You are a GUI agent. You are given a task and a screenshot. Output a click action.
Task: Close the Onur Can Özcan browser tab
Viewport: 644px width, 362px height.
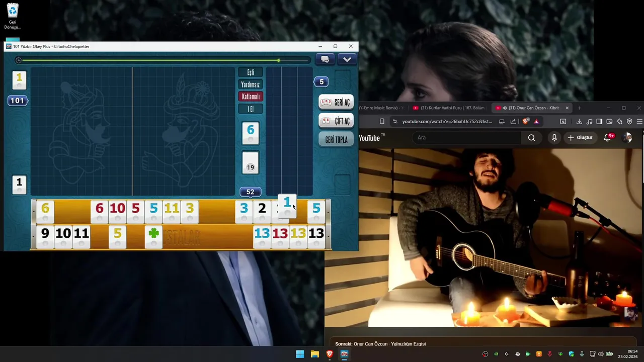point(567,108)
